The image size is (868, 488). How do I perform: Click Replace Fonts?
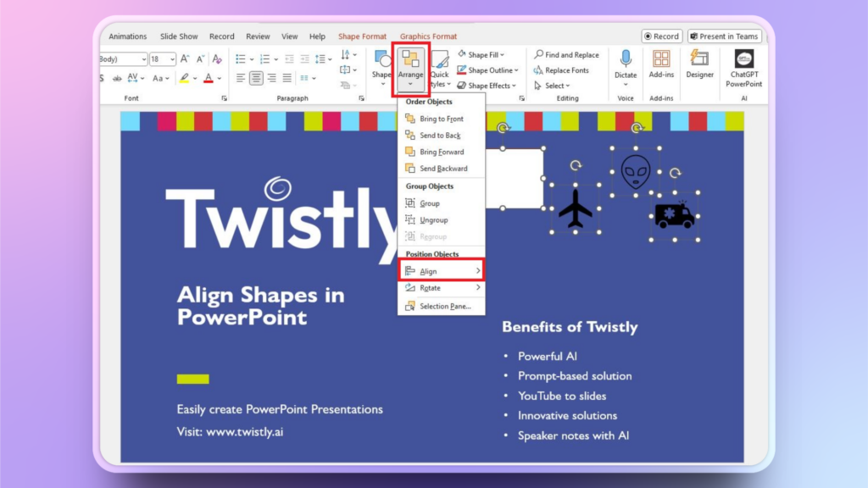pos(561,70)
